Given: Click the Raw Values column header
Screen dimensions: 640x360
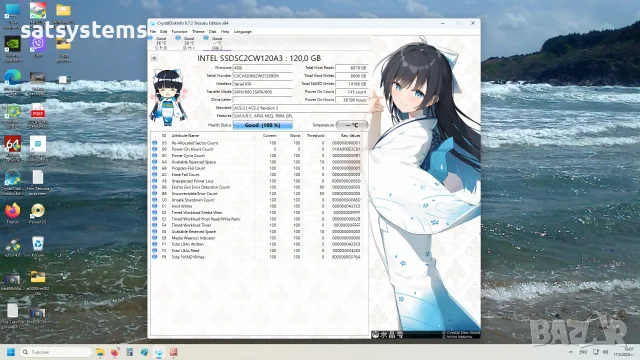Looking at the screenshot, I should [x=351, y=136].
